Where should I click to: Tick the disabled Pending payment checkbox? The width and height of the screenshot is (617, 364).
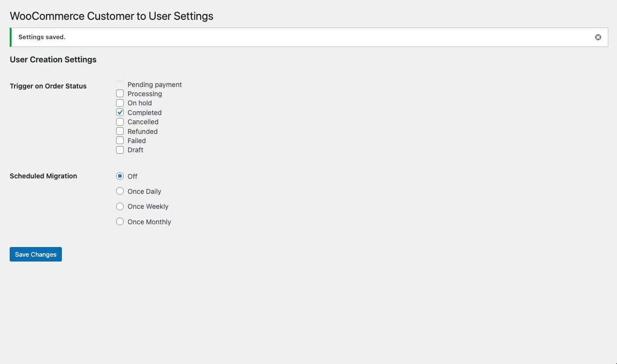point(120,85)
